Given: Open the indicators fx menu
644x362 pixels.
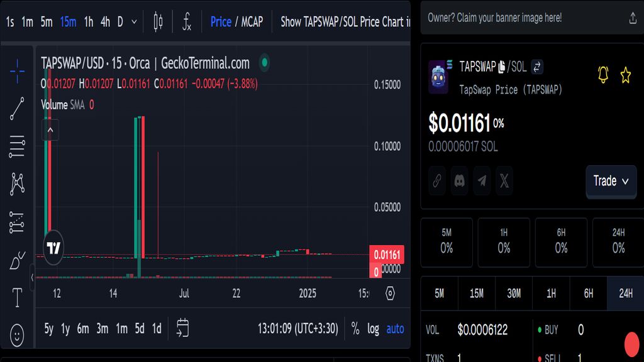Looking at the screenshot, I should click(187, 22).
